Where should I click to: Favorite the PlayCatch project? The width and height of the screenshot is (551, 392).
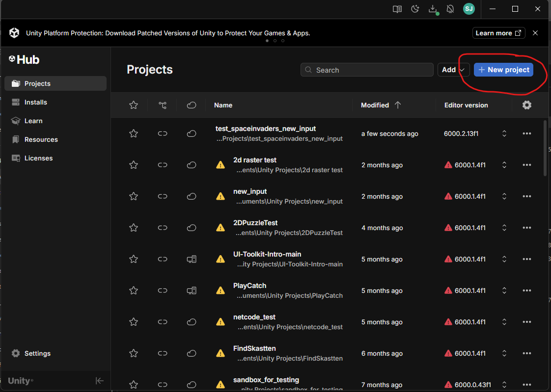[133, 290]
